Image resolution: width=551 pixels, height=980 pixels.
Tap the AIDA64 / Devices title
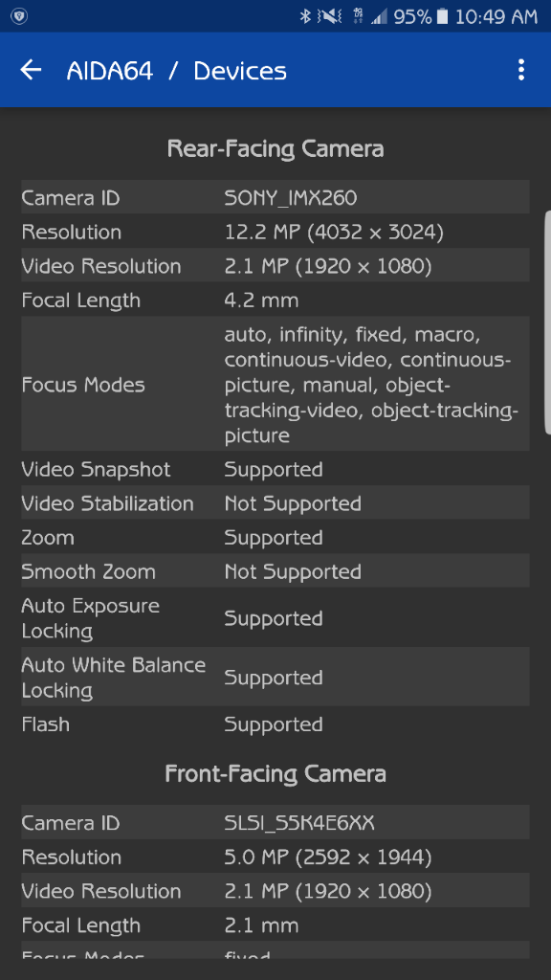(177, 71)
